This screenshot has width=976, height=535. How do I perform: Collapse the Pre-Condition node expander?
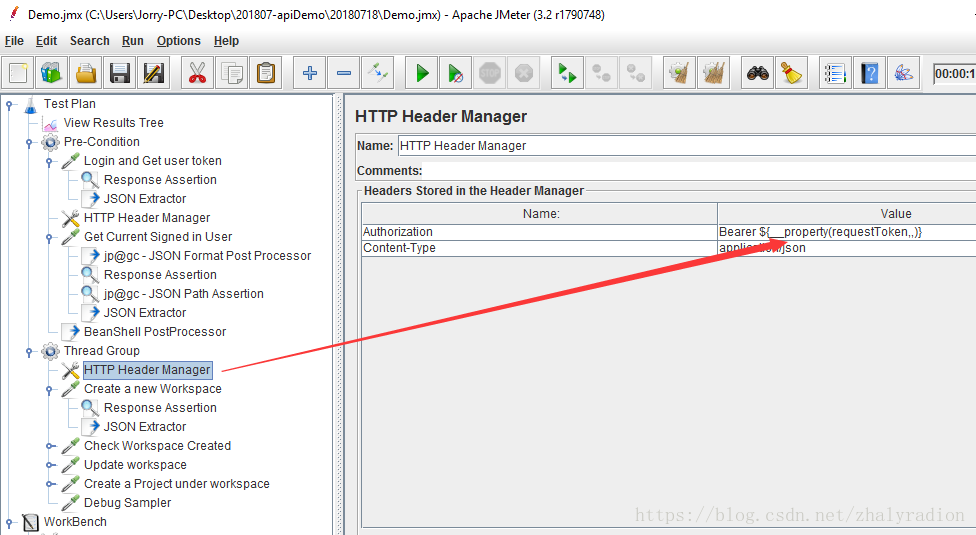click(29, 143)
